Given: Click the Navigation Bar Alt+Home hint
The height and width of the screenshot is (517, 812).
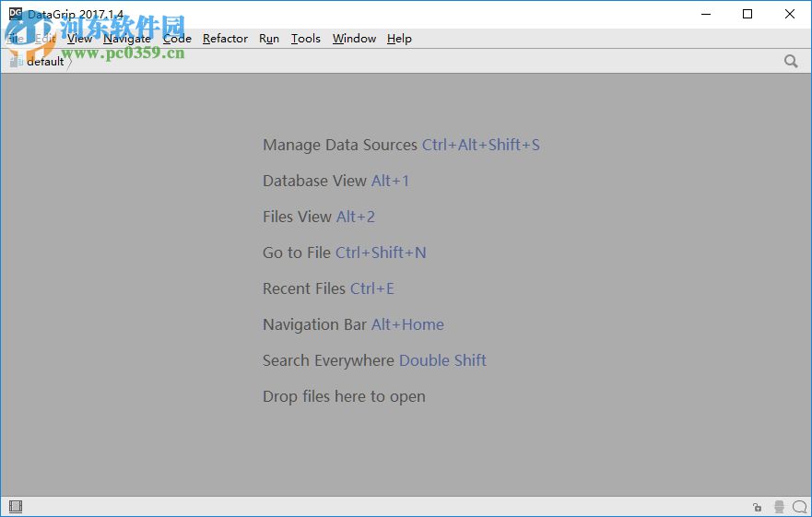Looking at the screenshot, I should tap(353, 324).
